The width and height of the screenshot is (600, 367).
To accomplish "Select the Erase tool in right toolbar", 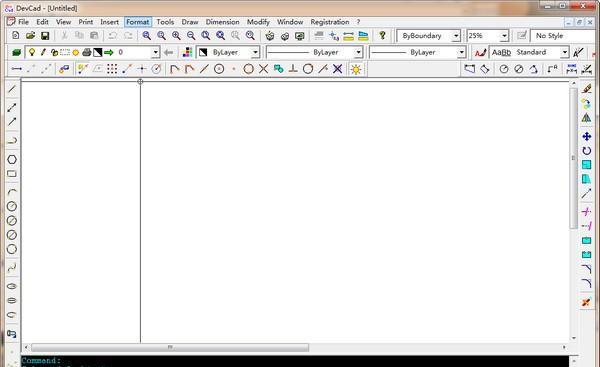I will [x=587, y=89].
